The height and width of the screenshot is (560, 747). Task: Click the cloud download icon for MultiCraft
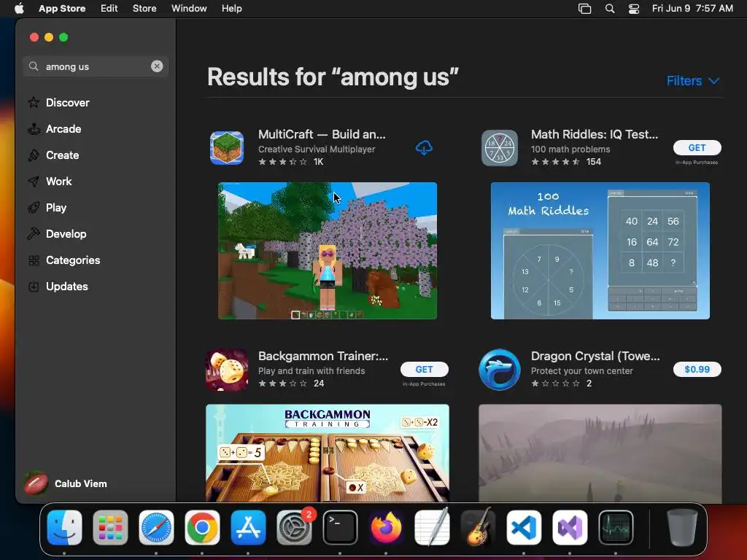[x=424, y=148]
